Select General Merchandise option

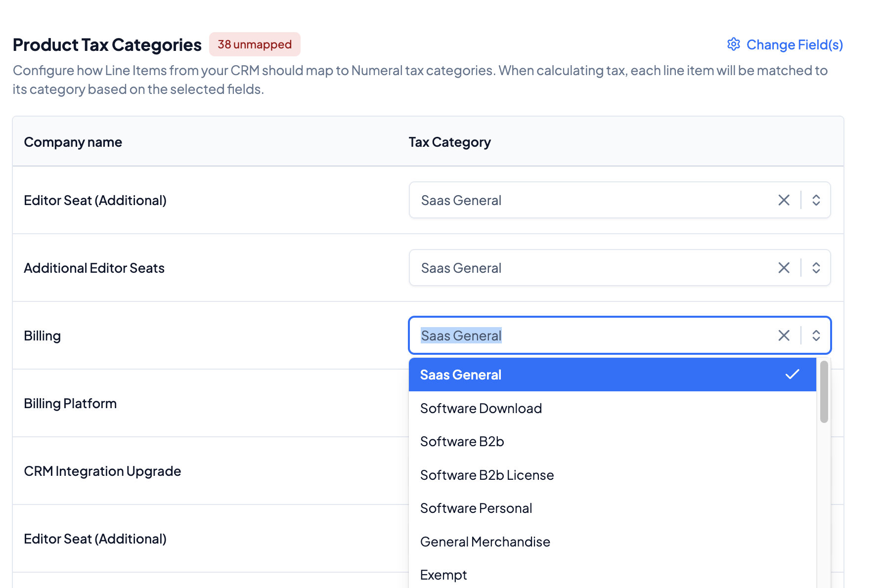click(x=613, y=542)
